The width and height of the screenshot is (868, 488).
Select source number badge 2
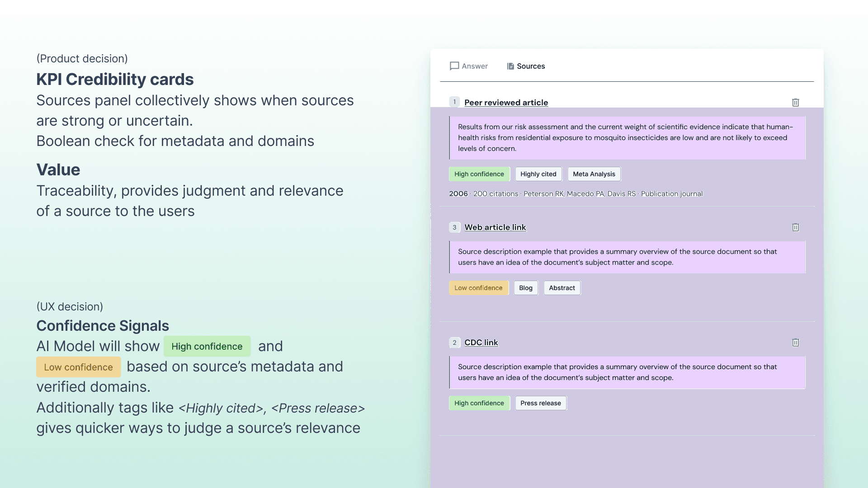click(x=454, y=343)
